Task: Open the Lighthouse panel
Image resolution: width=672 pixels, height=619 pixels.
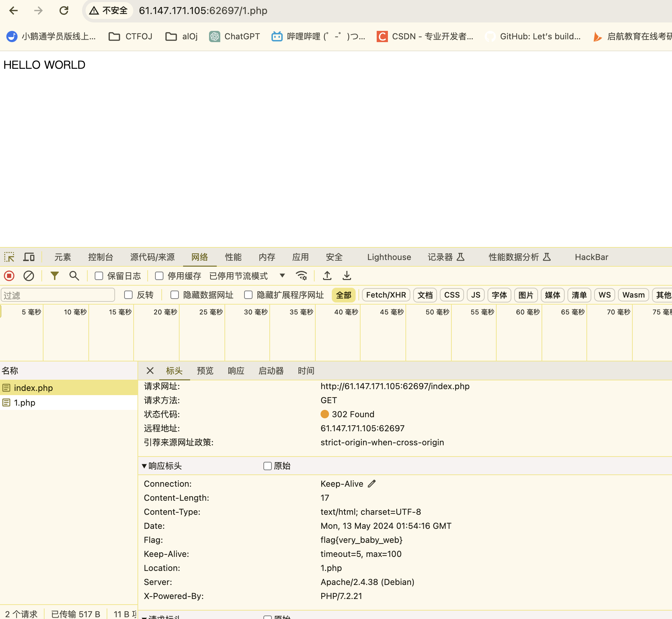Action: pos(389,257)
